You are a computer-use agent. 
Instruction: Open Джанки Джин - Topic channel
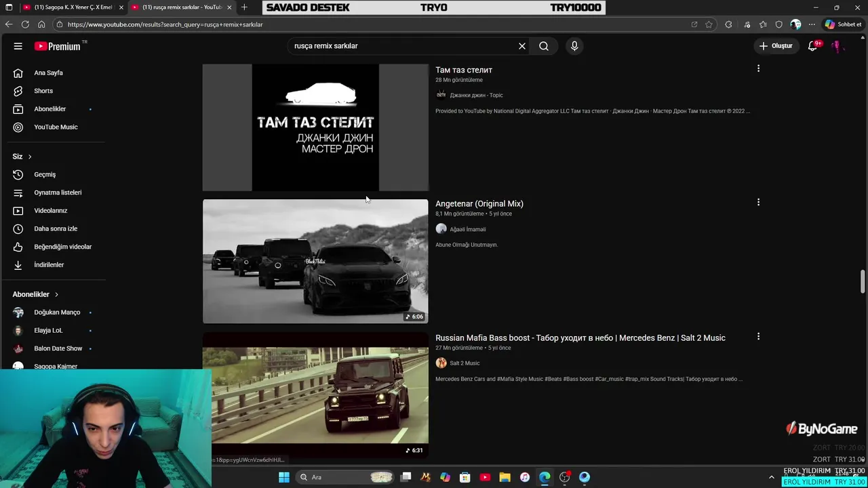click(476, 96)
